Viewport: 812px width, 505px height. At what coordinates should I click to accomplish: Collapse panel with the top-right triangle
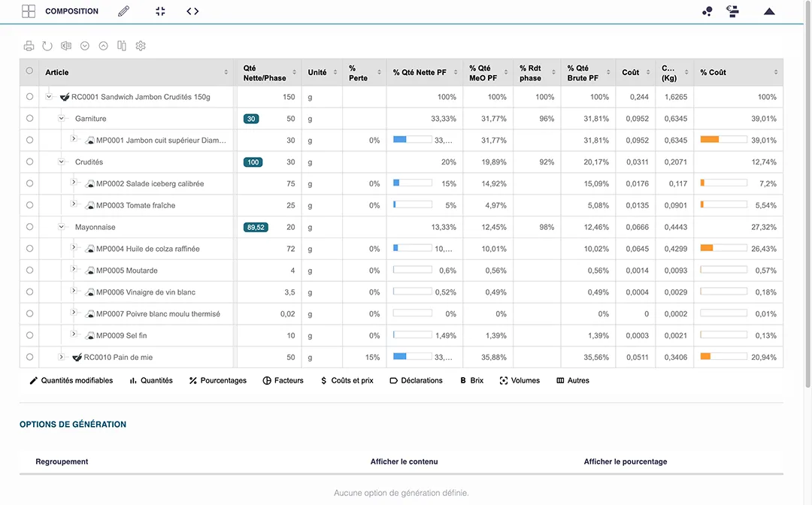770,11
